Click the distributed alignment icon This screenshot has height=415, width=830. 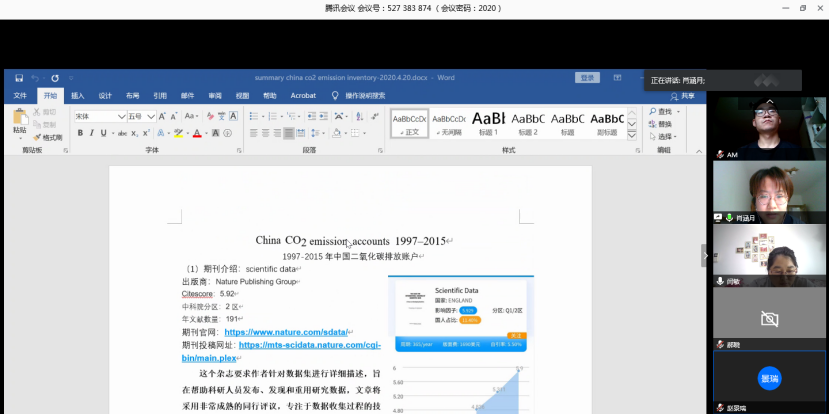(301, 133)
